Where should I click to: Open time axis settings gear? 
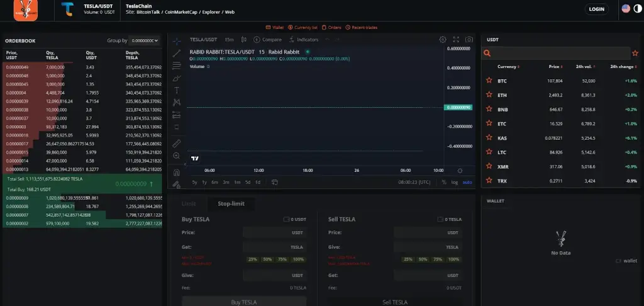coord(460,171)
